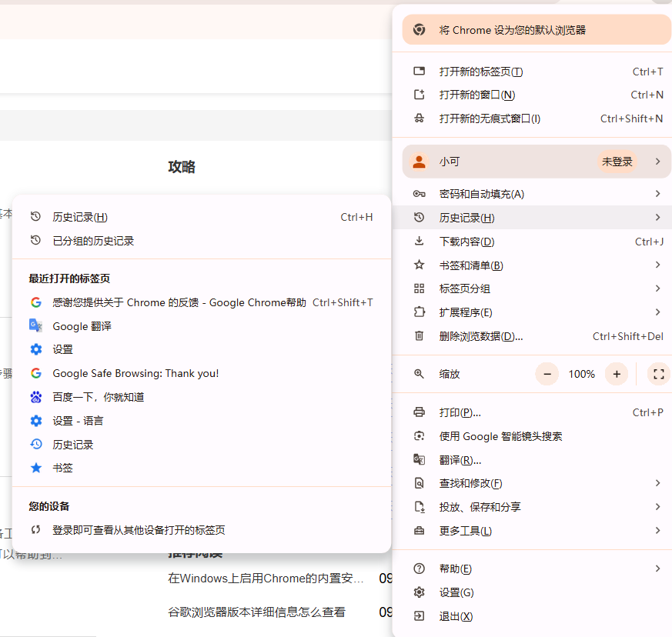Click the find-in-page icon beside 查找和修改
Viewport: 672px width, 637px height.
420,483
